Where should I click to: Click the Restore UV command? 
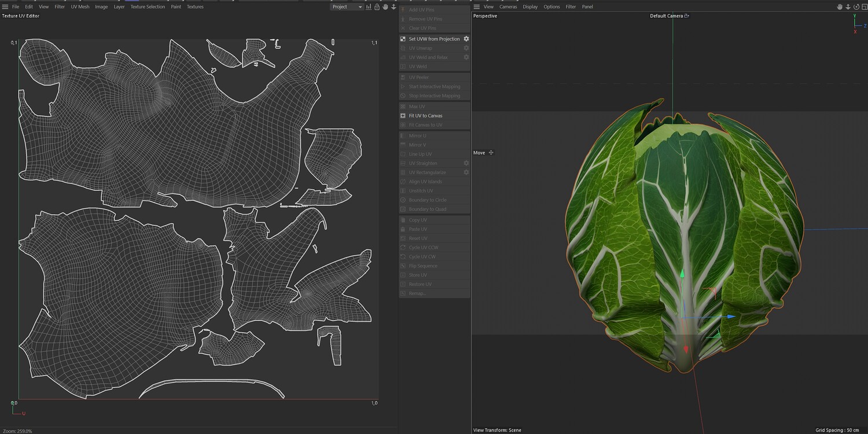click(x=434, y=284)
